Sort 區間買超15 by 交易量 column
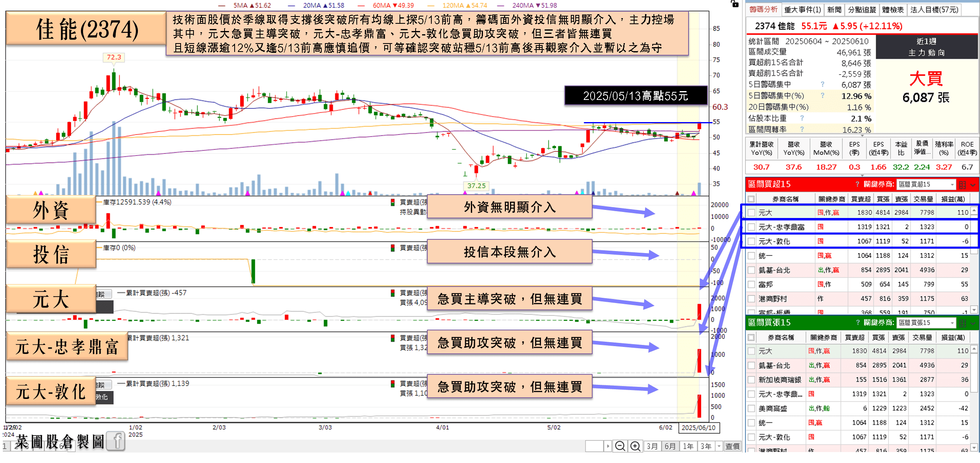 [x=923, y=199]
